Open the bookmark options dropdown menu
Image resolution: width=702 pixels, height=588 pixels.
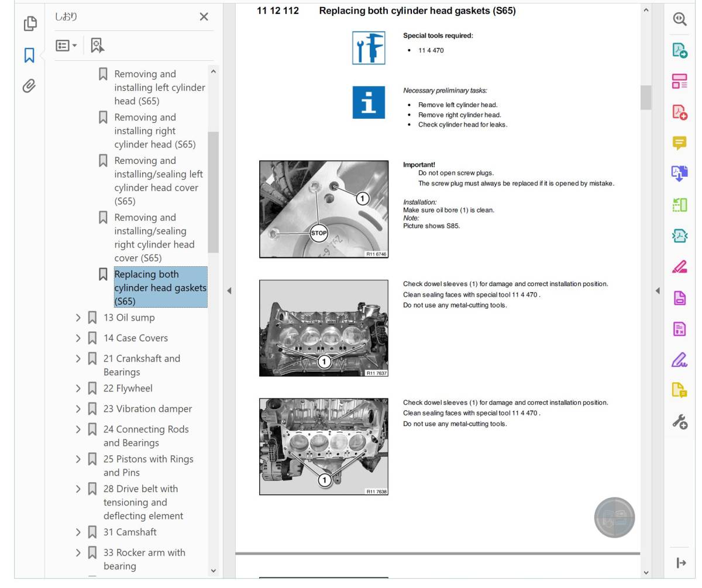pos(66,45)
